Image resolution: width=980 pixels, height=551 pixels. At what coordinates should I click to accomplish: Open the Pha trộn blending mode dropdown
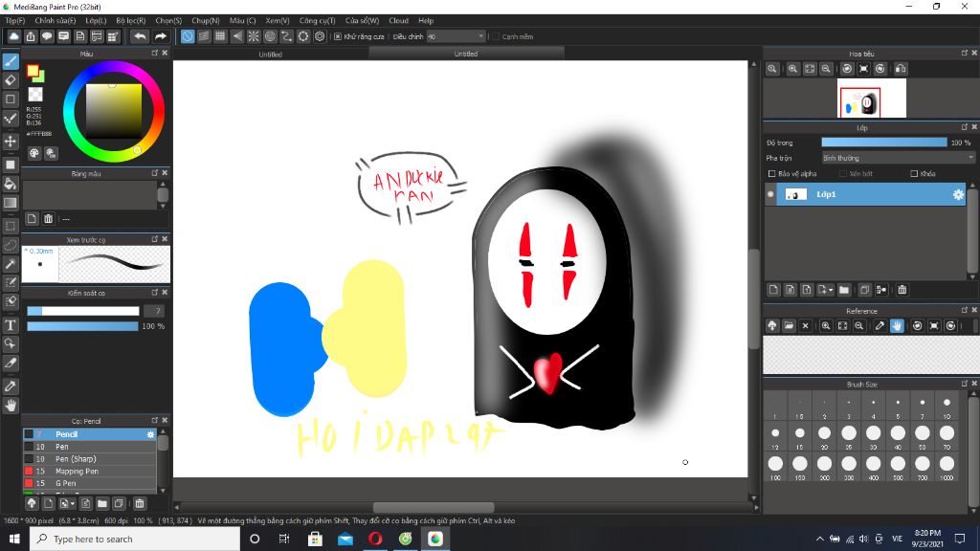tap(898, 158)
